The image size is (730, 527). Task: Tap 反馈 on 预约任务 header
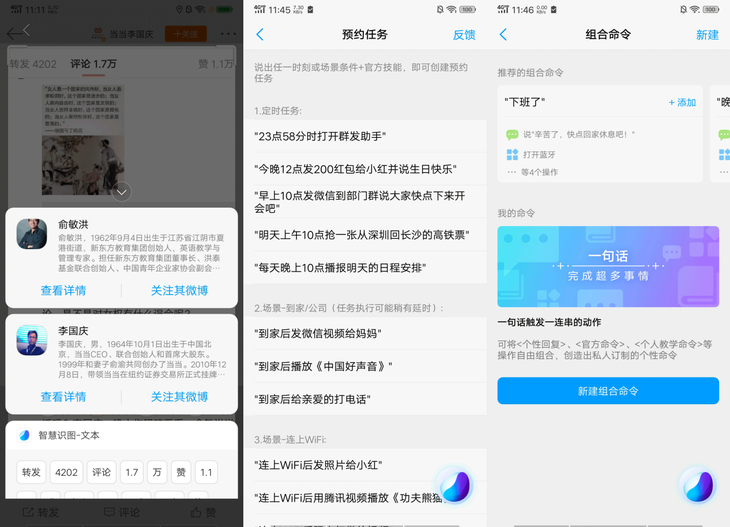pyautogui.click(x=464, y=35)
